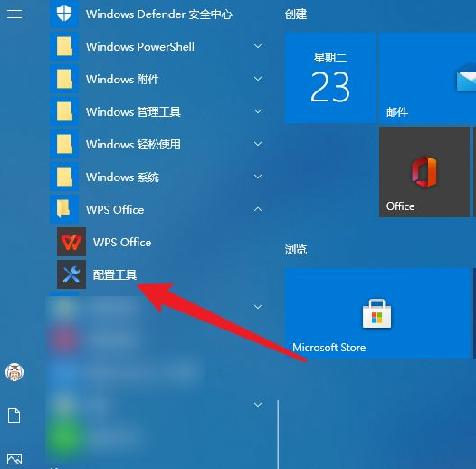Click the Windows 系统 folder icon
This screenshot has height=469, width=476.
point(64,177)
